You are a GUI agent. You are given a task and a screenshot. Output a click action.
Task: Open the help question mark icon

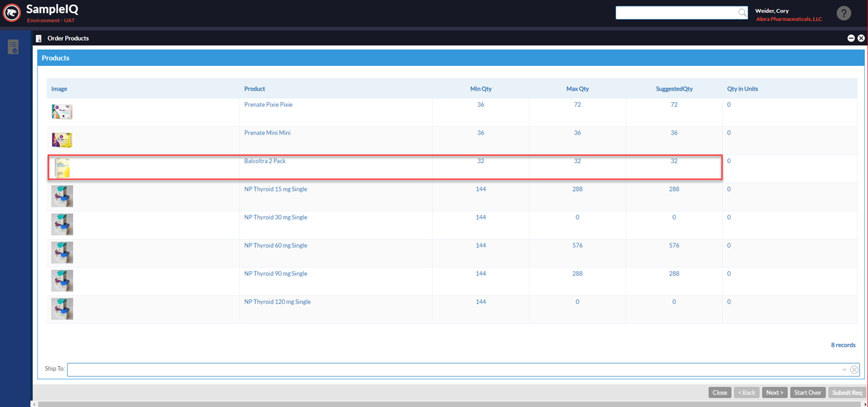(844, 13)
